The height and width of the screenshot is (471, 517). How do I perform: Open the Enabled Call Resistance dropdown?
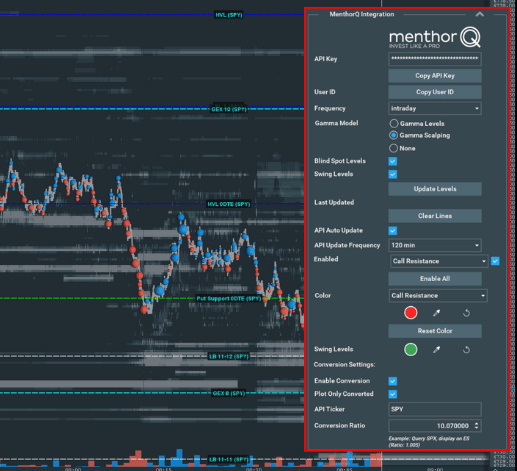tap(439, 261)
